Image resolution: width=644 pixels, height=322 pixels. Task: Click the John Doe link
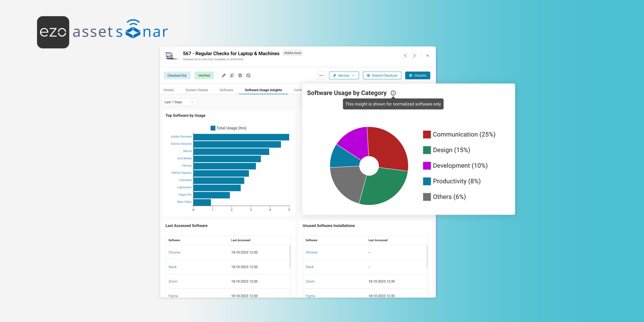pyautogui.click(x=207, y=59)
